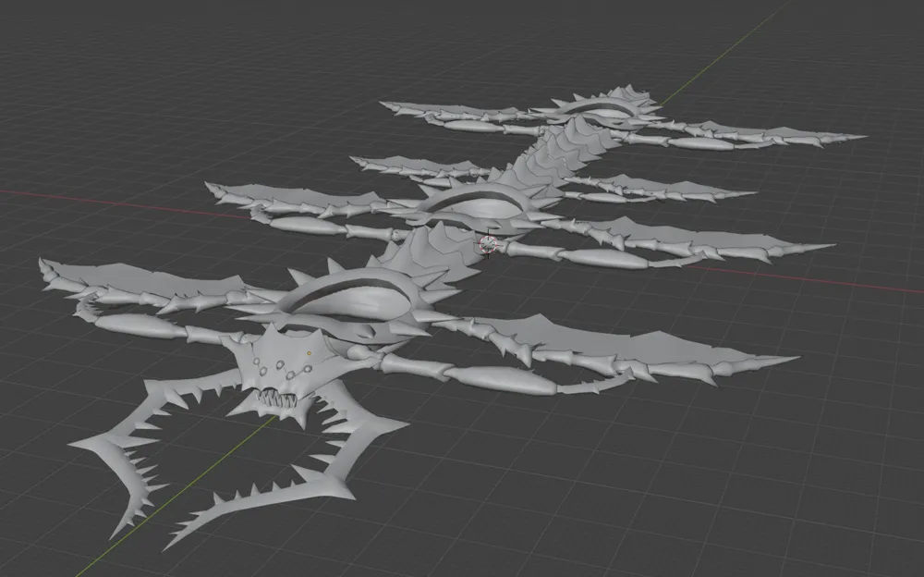Click the orange origin dot on creature's head
924x577 pixels.
[x=309, y=353]
